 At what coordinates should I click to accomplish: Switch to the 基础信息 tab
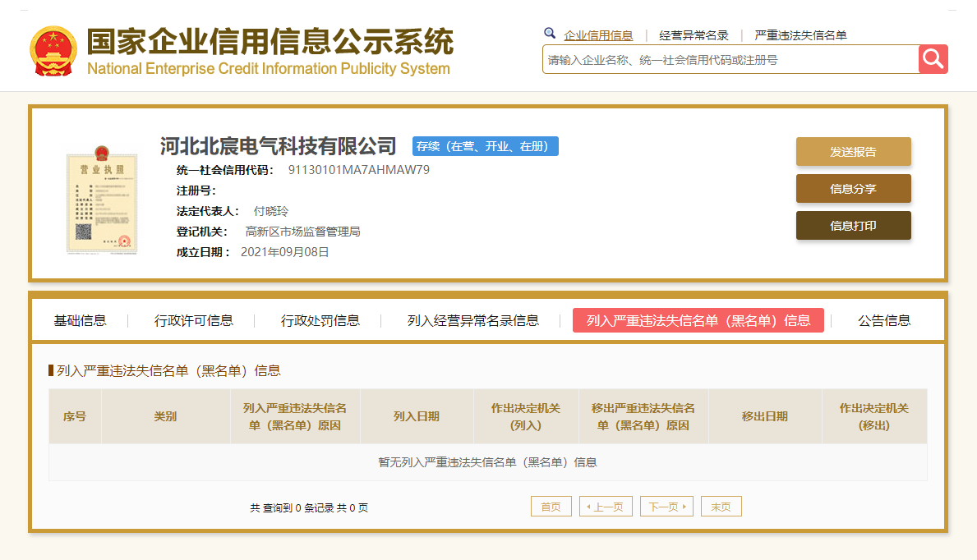click(x=80, y=321)
